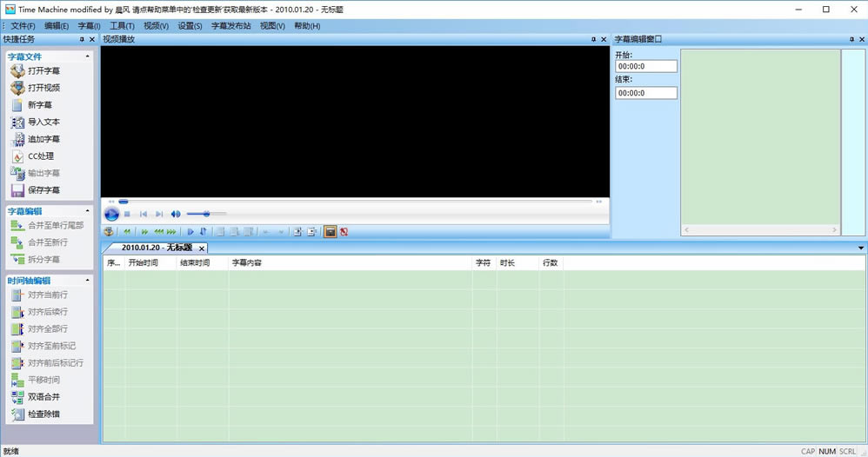
Task: Click the 导入文本 (import text) icon
Action: pos(17,122)
